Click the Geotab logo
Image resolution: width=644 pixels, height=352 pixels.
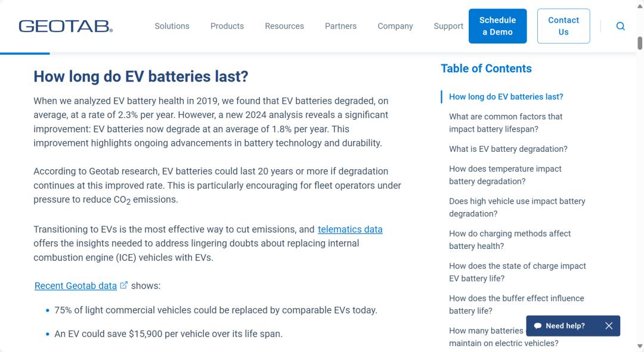(x=66, y=26)
